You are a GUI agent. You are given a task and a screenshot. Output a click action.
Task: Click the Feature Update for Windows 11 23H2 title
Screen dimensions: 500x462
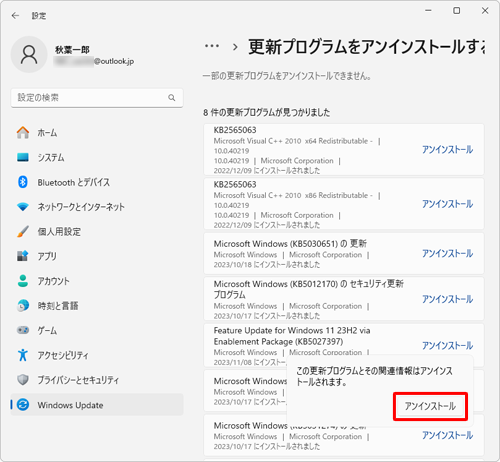pos(292,336)
